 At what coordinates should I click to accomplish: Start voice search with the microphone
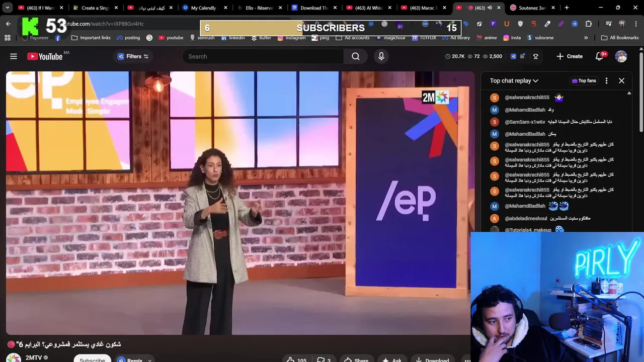coord(381,56)
